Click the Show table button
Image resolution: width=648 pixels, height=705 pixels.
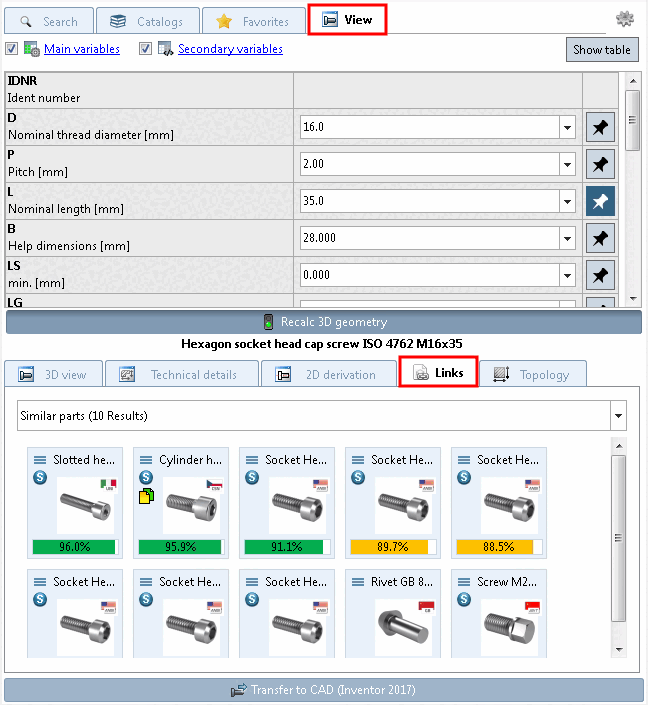(602, 49)
